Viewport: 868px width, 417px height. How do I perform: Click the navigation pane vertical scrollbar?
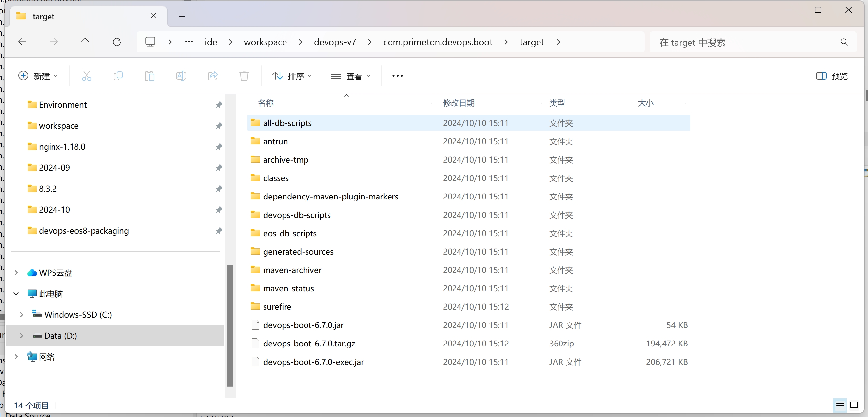(x=230, y=325)
